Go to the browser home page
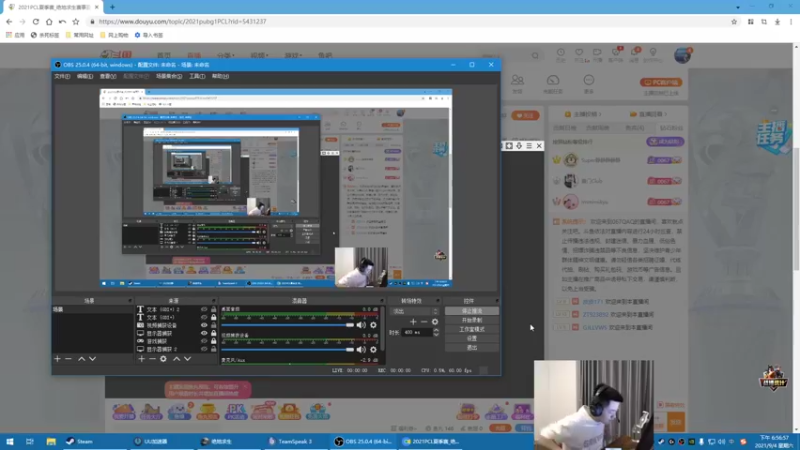The height and width of the screenshot is (450, 800). [49, 21]
